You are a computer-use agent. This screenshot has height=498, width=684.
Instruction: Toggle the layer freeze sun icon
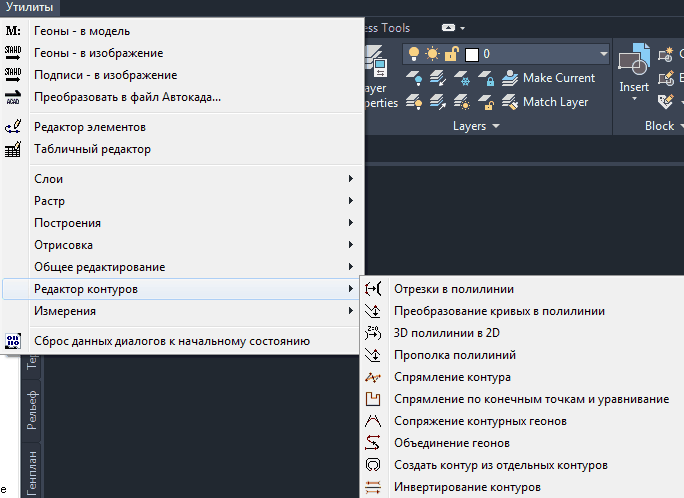432,54
